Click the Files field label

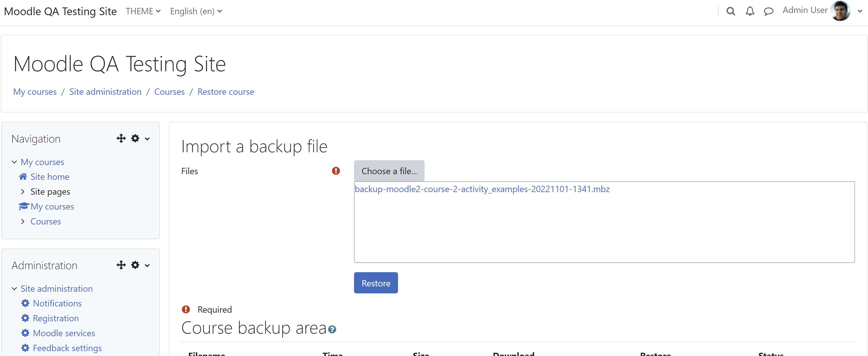point(190,171)
